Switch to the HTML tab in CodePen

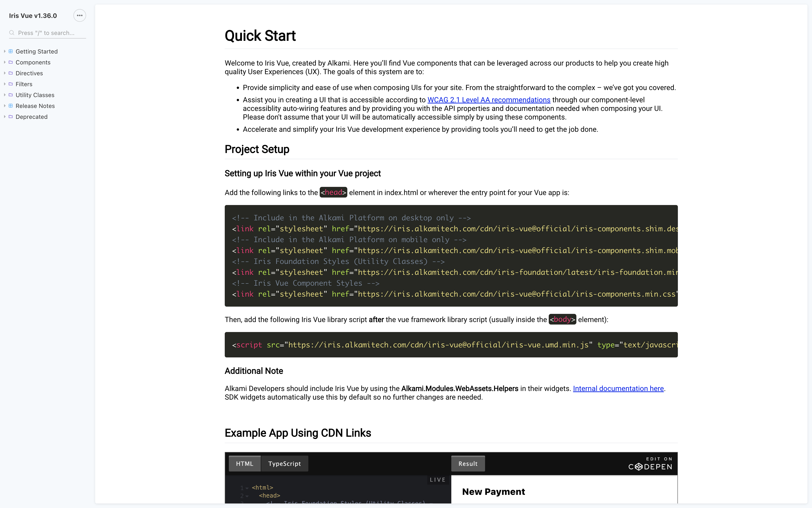point(245,464)
